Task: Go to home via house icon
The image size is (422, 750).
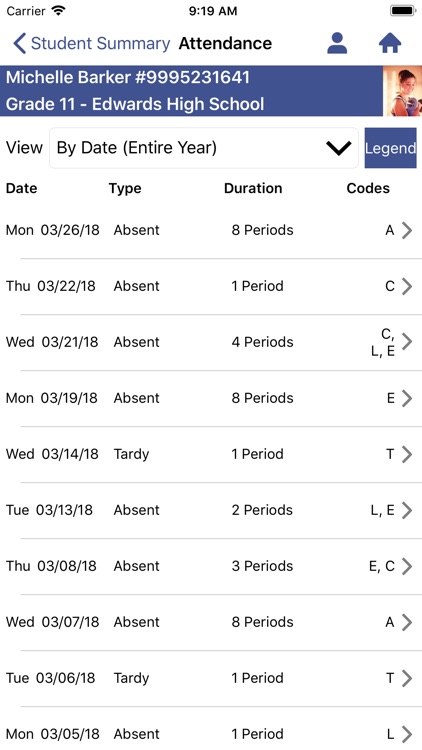Action: 390,44
